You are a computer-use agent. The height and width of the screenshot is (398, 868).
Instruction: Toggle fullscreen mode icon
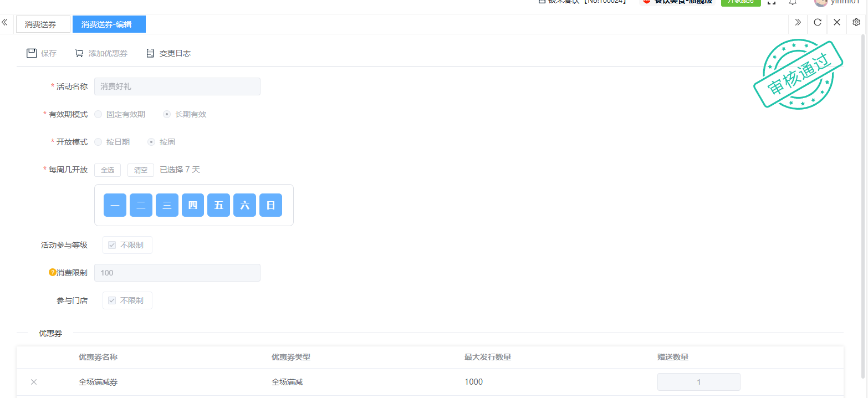(x=771, y=2)
